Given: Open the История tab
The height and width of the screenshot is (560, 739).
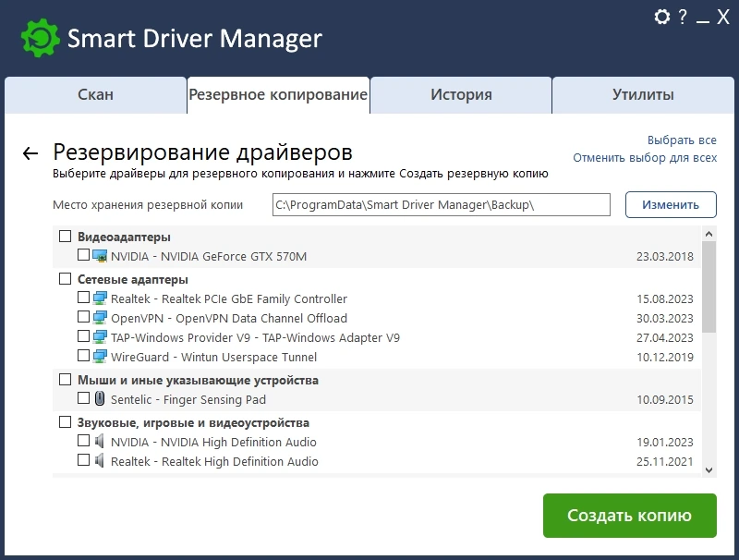Looking at the screenshot, I should point(461,95).
